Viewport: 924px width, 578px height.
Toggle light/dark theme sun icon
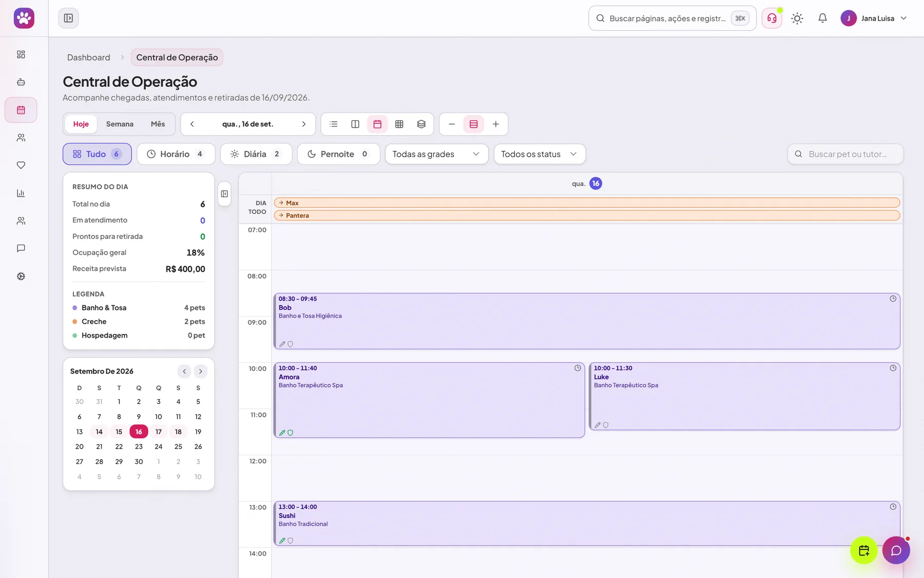coord(797,18)
